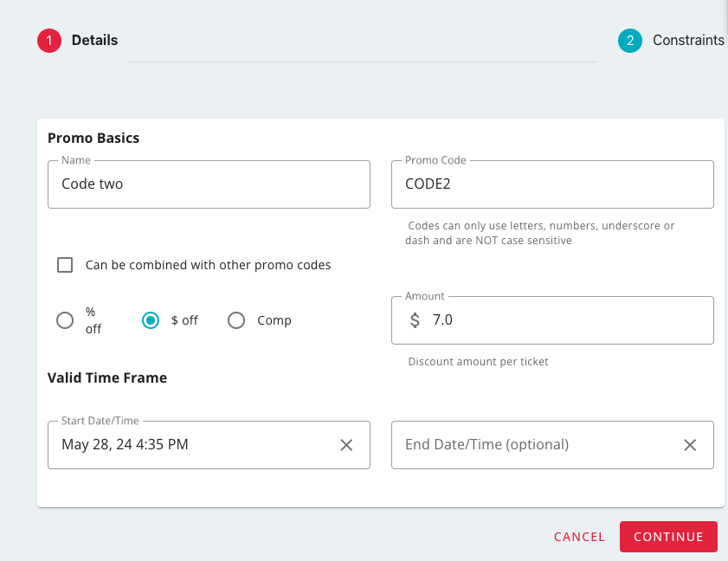
Task: Click the red step 1 circle icon
Action: click(49, 41)
